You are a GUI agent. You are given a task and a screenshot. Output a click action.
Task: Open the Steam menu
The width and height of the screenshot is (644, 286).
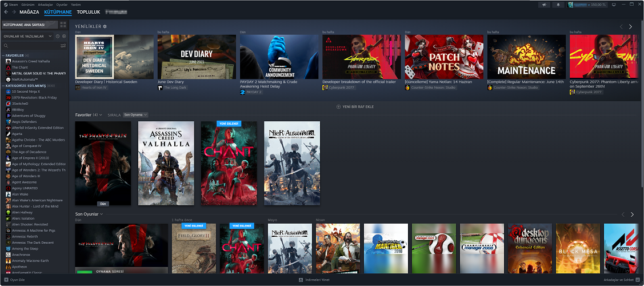tap(13, 5)
